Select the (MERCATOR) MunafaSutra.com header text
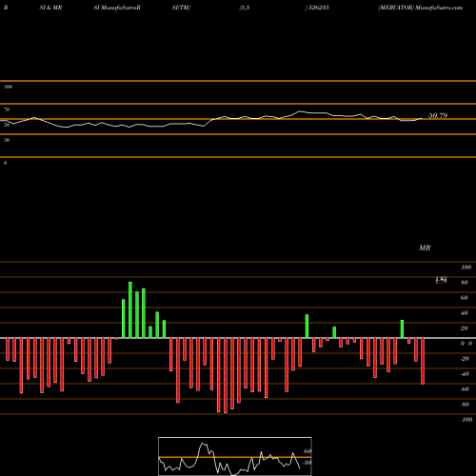 click(420, 8)
